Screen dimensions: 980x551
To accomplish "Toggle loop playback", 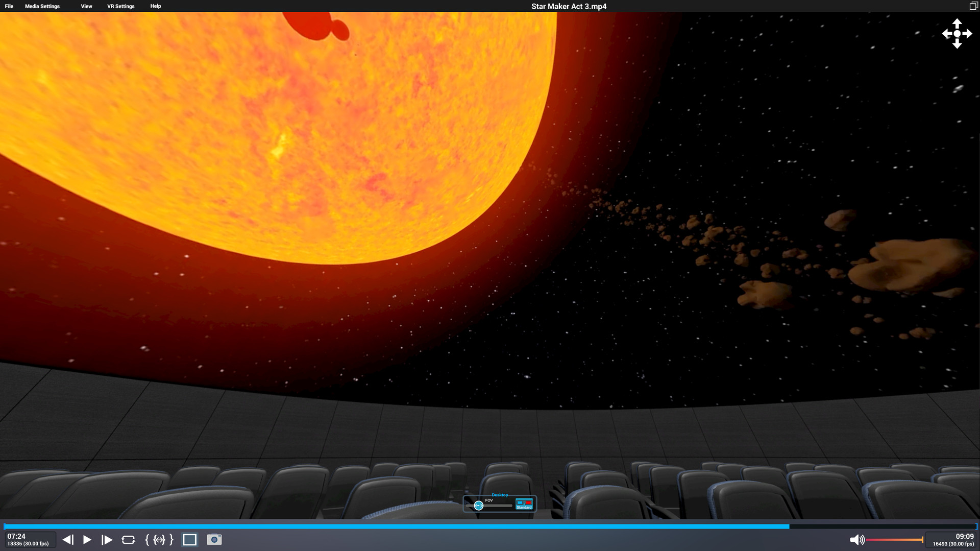I will click(x=128, y=540).
